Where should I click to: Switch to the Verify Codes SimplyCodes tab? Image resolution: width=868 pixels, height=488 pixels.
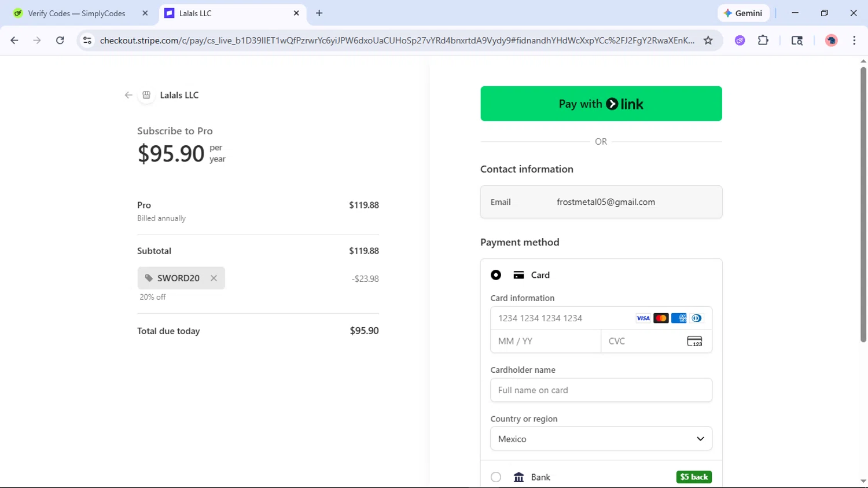(x=76, y=13)
